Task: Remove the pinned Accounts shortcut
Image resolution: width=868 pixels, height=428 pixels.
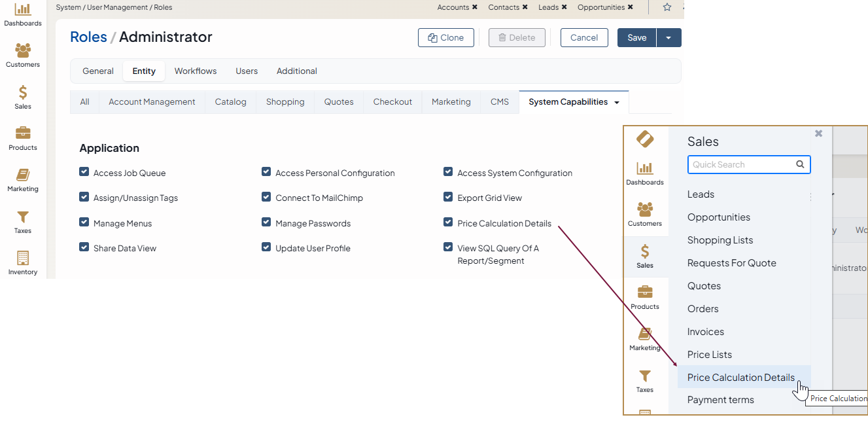Action: [474, 7]
